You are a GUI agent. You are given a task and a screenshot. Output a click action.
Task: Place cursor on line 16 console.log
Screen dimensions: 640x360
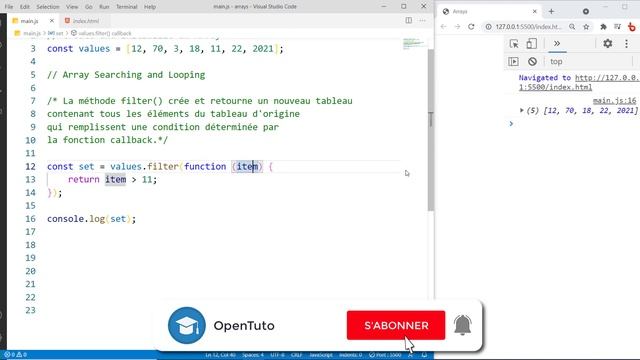point(91,219)
